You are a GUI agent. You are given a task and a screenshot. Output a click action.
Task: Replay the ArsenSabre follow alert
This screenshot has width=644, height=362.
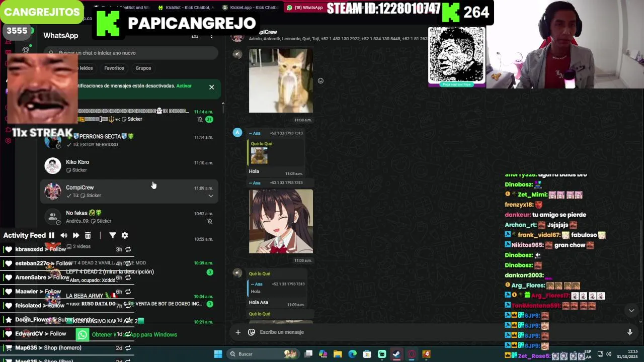coord(128,278)
